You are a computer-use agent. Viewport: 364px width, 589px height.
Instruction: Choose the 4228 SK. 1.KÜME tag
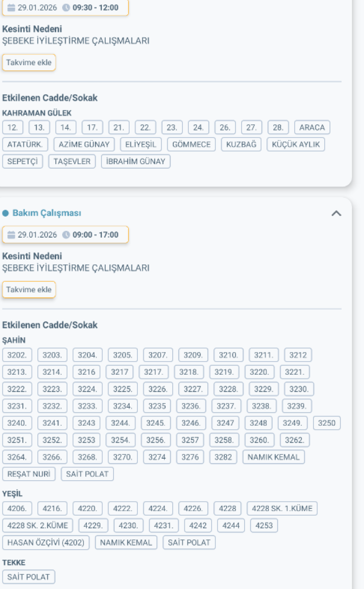point(282,508)
